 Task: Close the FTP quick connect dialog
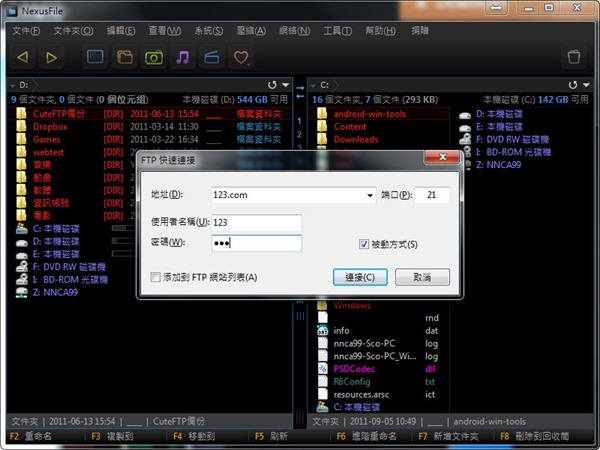(x=442, y=157)
